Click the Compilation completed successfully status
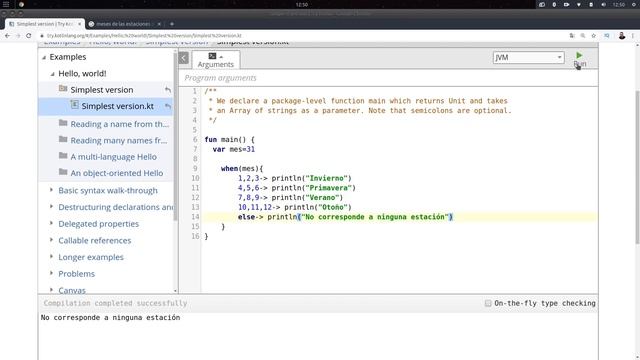The width and height of the screenshot is (640, 360). [x=115, y=303]
